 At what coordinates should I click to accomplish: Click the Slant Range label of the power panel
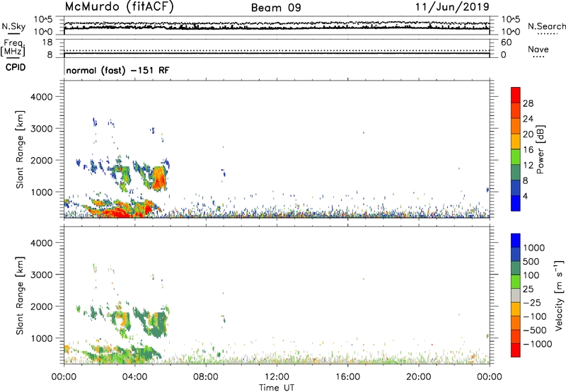point(20,149)
